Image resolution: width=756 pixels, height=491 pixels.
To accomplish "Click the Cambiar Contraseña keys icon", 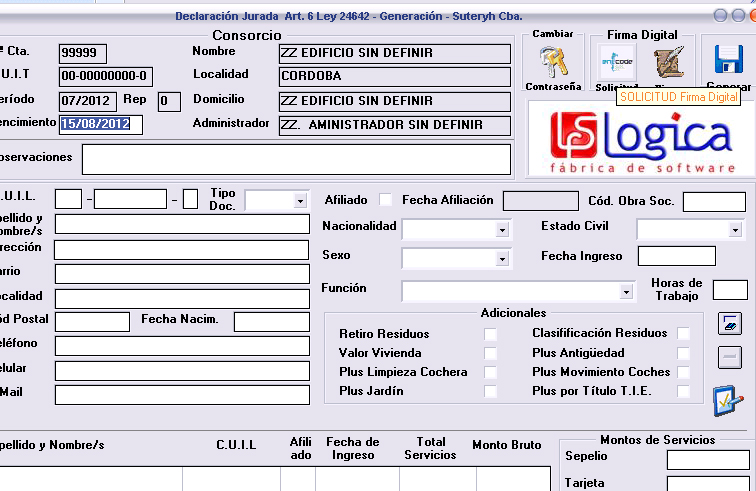I will (552, 62).
